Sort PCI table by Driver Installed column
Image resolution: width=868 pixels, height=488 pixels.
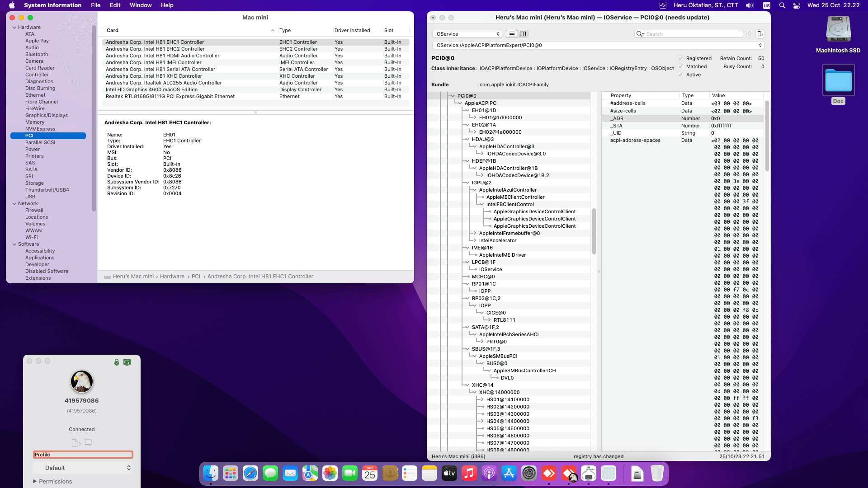tap(357, 30)
